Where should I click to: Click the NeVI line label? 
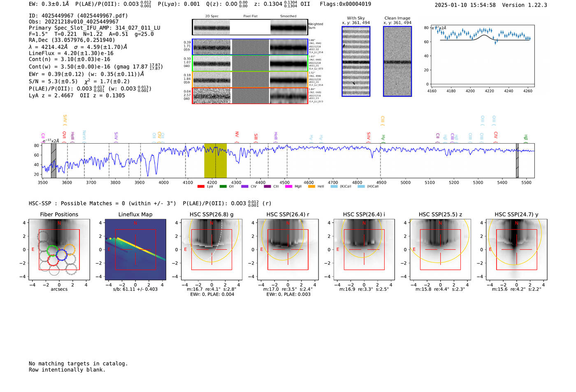(x=84, y=136)
